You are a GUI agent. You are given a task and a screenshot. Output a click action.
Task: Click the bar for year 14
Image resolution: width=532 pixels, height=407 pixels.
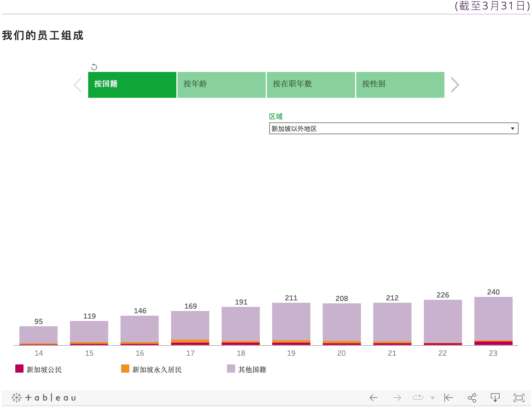(x=39, y=336)
